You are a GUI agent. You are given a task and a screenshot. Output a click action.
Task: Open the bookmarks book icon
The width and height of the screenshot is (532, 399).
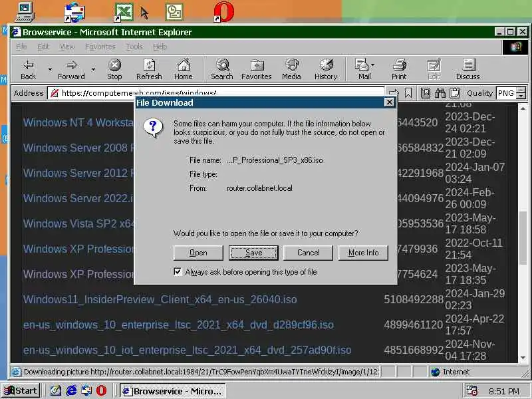point(426,93)
